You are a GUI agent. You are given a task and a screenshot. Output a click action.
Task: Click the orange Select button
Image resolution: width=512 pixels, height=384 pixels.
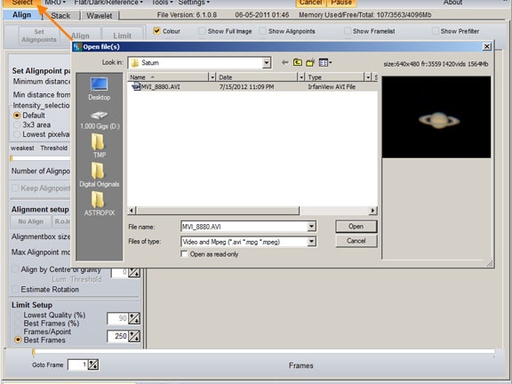point(22,2)
